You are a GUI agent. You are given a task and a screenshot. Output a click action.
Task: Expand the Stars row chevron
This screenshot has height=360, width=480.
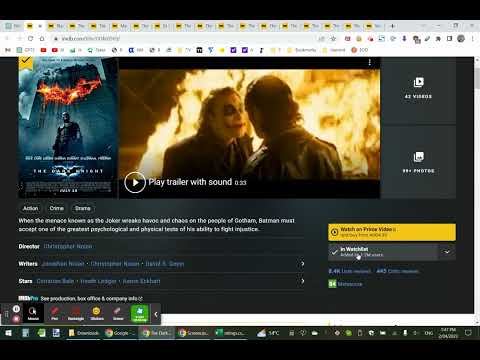click(x=302, y=281)
